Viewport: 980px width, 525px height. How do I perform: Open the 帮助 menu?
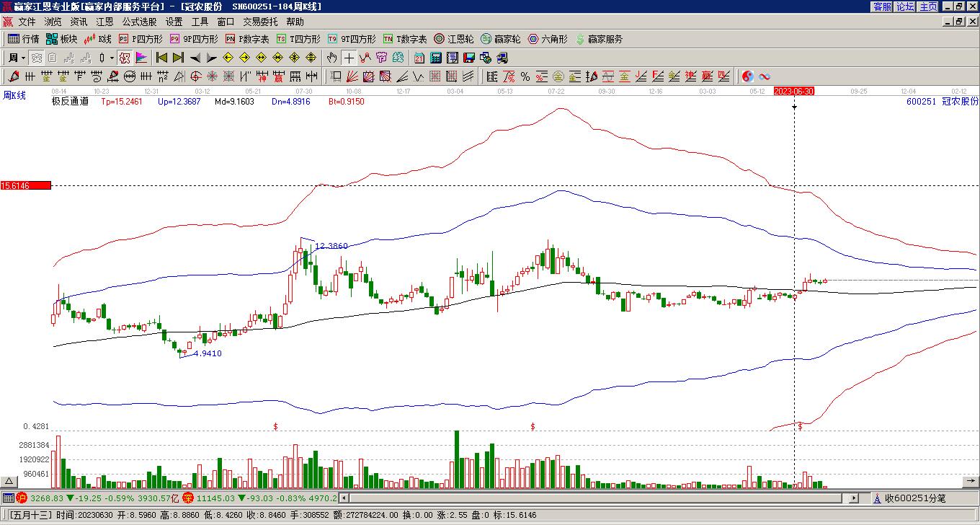click(295, 22)
